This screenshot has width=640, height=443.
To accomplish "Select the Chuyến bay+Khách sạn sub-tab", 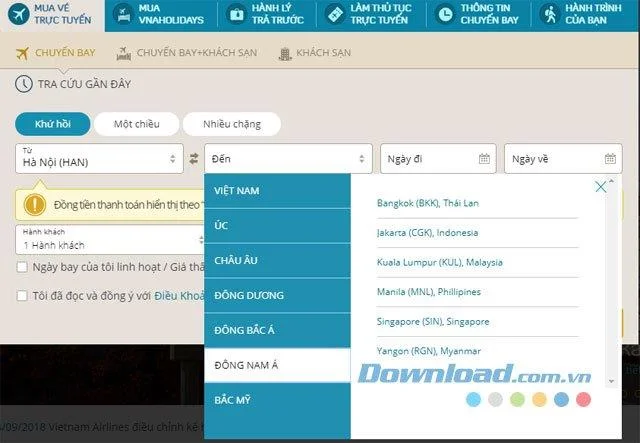I will point(187,53).
